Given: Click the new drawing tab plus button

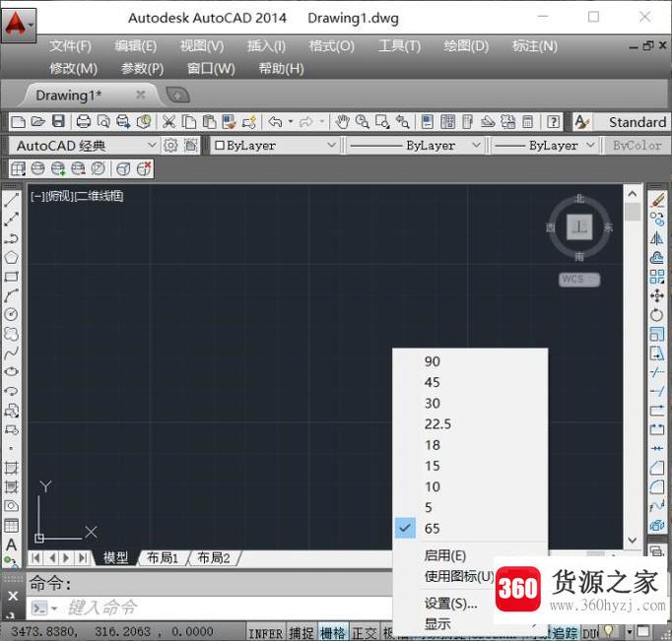Looking at the screenshot, I should (x=177, y=96).
